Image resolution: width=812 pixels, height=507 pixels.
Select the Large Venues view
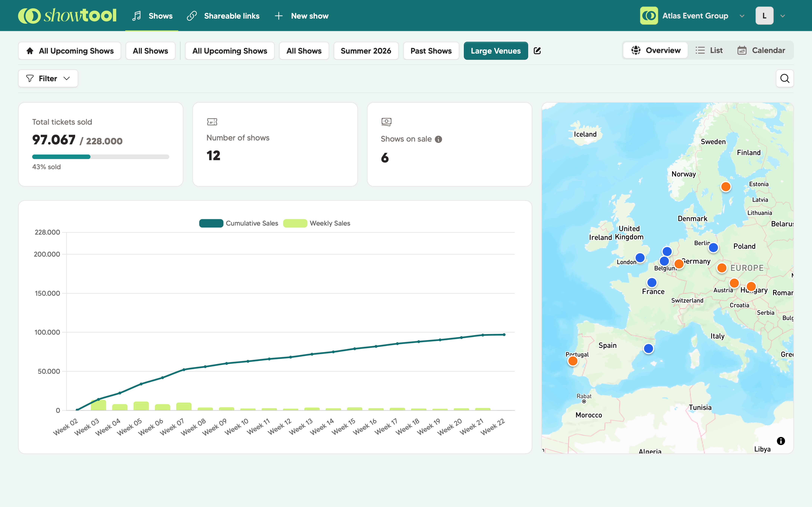point(496,51)
